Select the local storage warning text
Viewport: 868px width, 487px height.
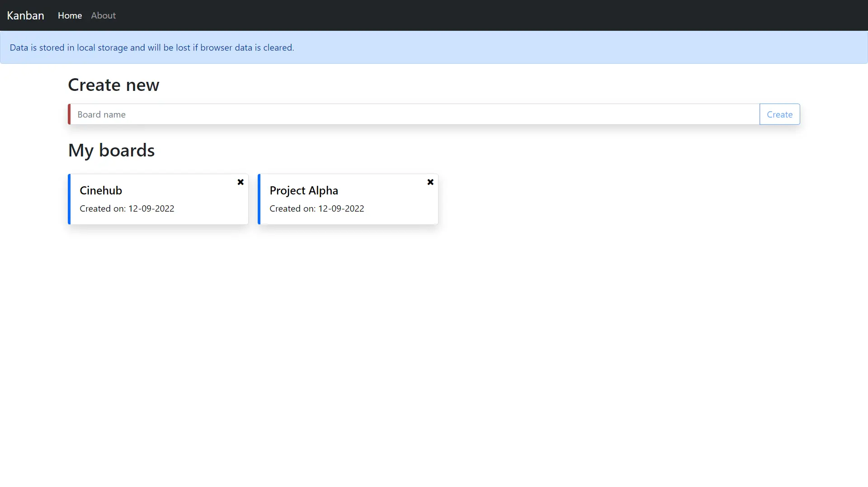(x=152, y=47)
